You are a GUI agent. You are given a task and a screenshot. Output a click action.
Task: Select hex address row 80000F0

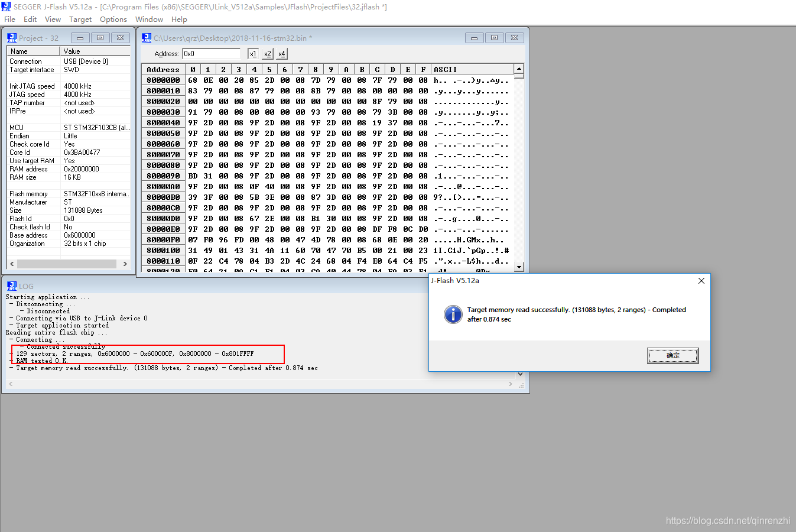click(163, 240)
